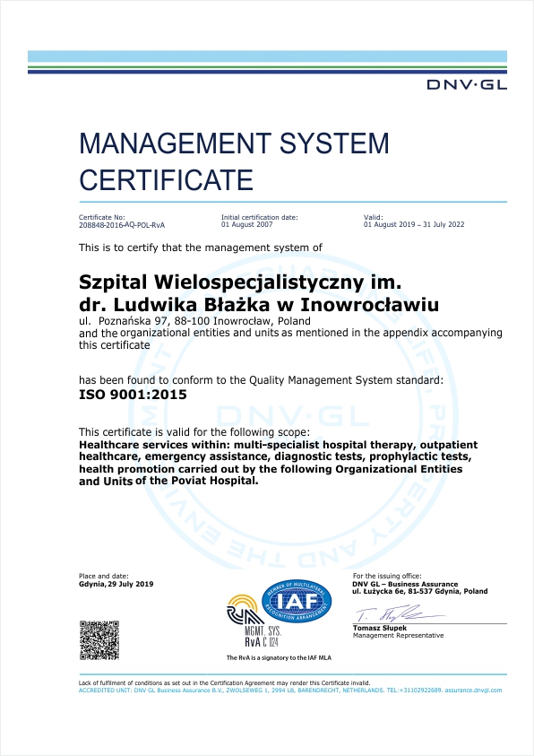534x756 pixels.
Task: Click the 'organizational entities and units' appendix line
Action: click(290, 334)
